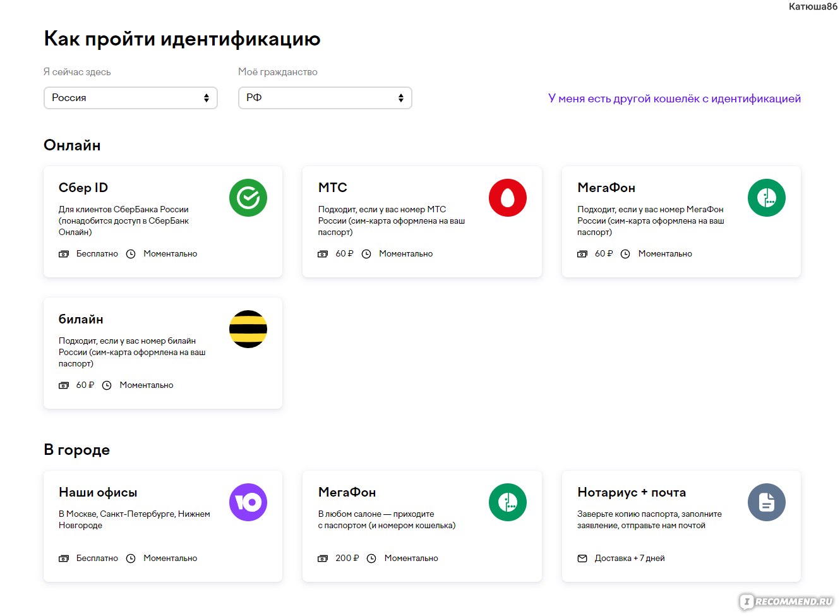840x616 pixels.
Task: Click the 'Онлайн' section heading
Action: [72, 145]
